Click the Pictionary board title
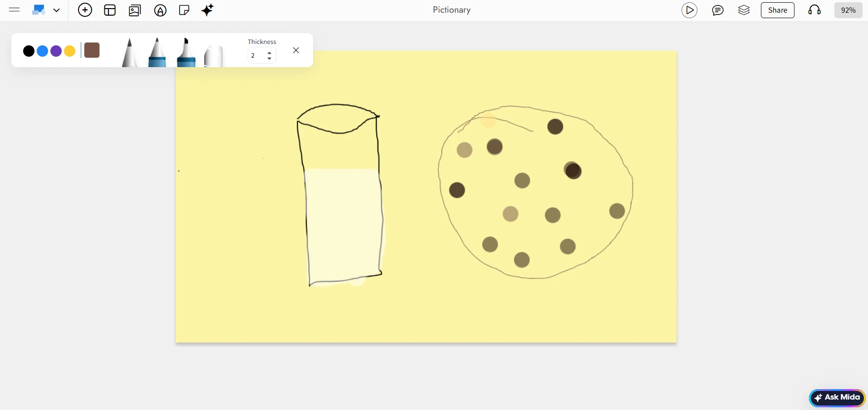868x410 pixels. click(x=452, y=10)
